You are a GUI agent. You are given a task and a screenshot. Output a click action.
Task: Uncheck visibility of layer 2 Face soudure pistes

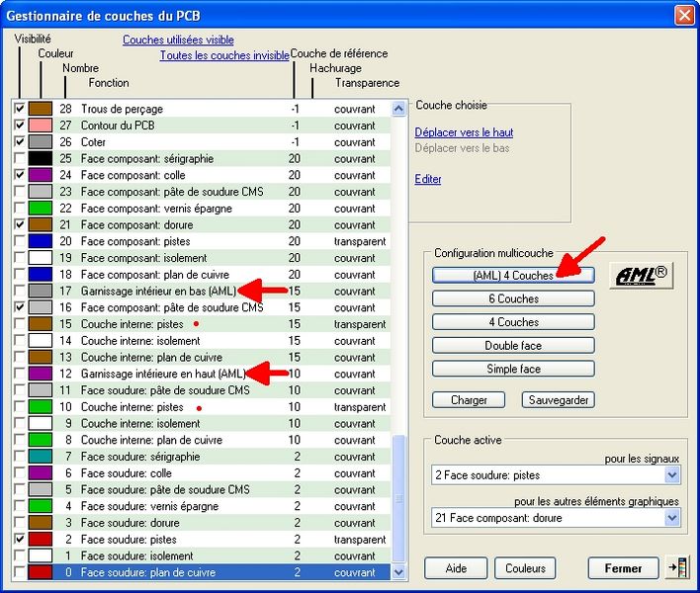click(x=20, y=540)
